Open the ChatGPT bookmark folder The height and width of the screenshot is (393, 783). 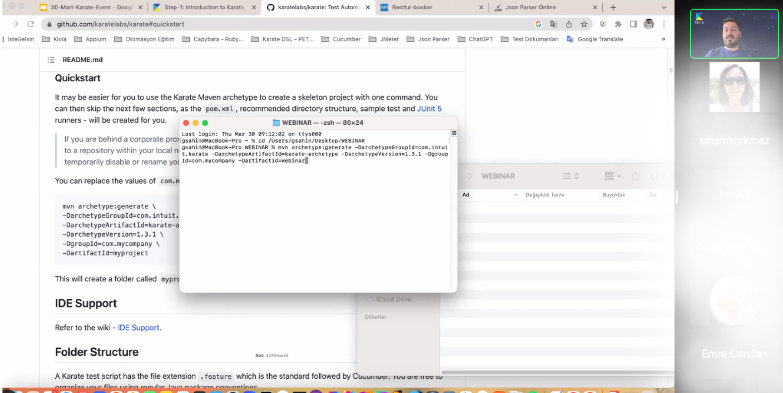click(475, 39)
